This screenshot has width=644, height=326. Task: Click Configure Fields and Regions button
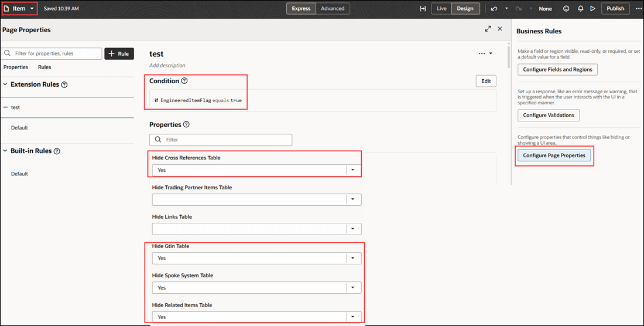click(x=557, y=69)
